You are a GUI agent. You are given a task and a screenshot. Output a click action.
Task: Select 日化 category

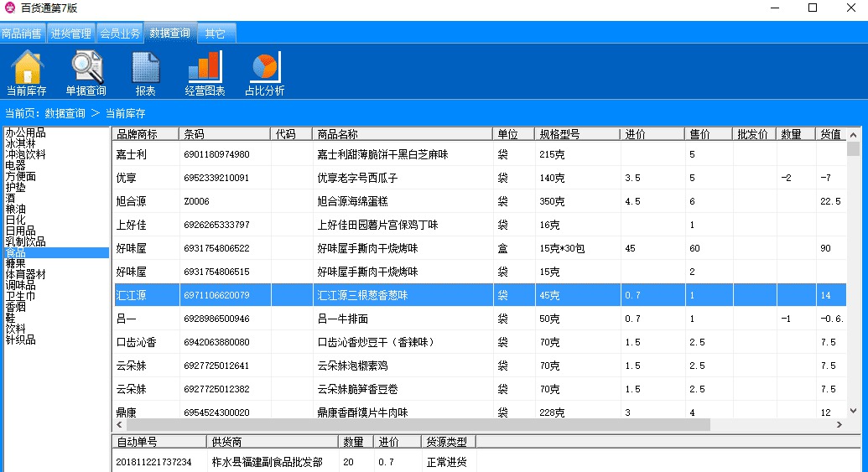click(x=15, y=220)
